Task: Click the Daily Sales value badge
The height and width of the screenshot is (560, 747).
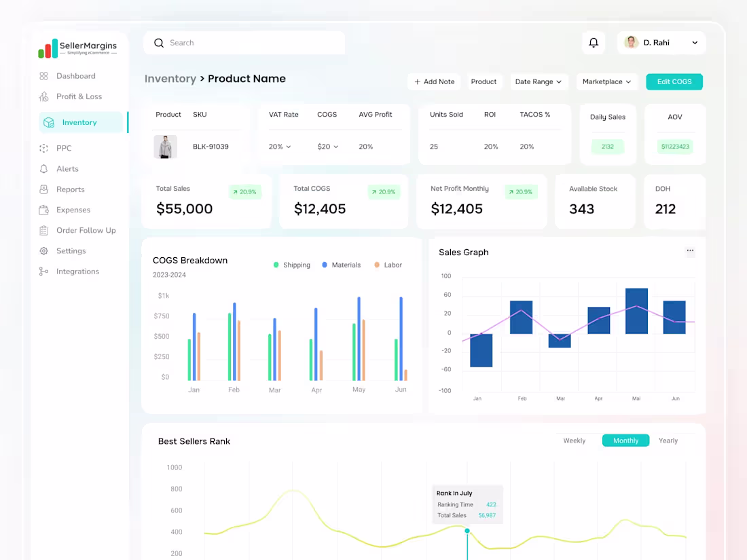Action: tap(607, 146)
